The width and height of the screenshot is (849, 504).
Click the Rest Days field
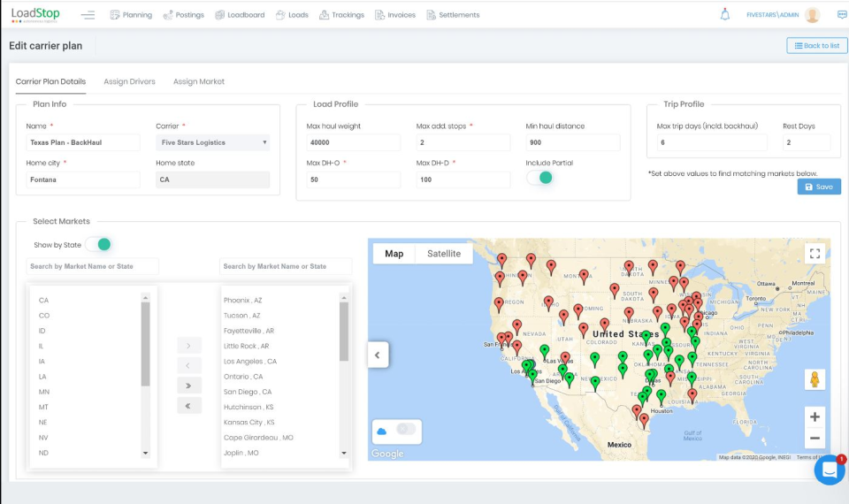coord(807,142)
